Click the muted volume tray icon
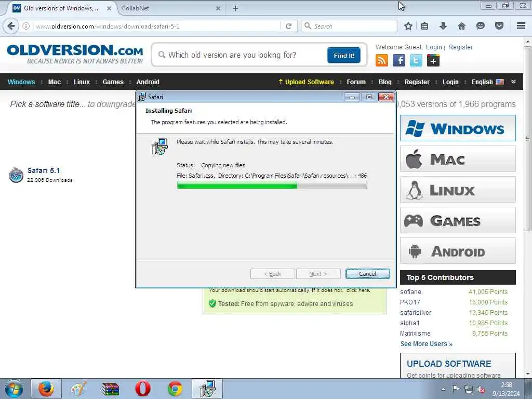This screenshot has width=532, height=399. (x=481, y=389)
